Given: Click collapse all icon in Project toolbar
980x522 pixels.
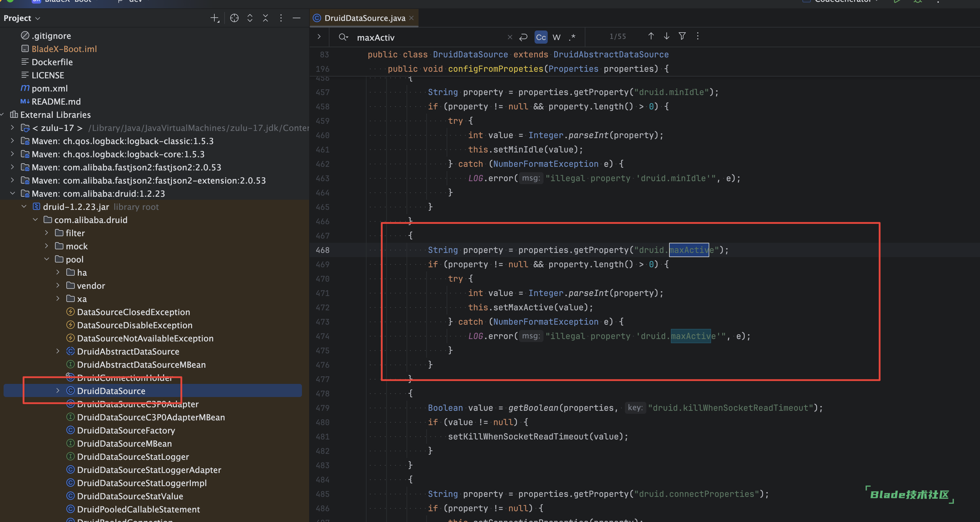Looking at the screenshot, I should (x=265, y=18).
